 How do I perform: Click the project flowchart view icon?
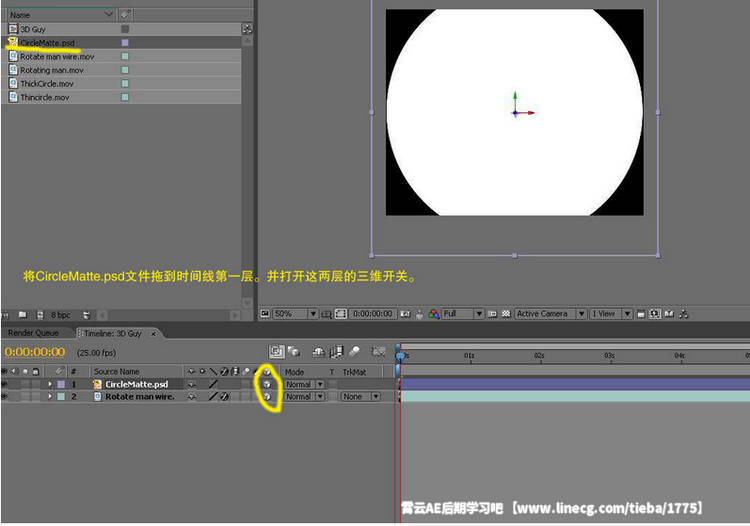(x=247, y=30)
